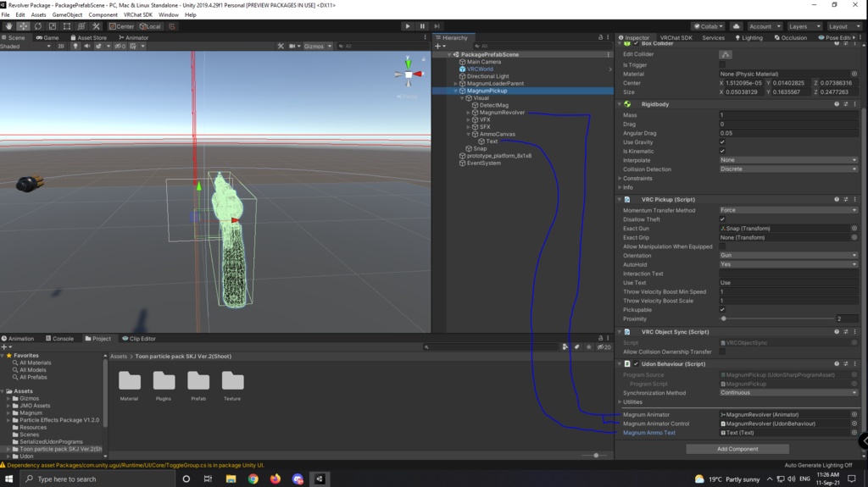Click the Pause button

422,26
